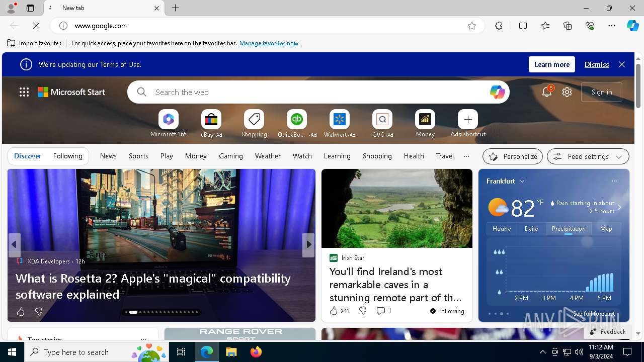Click the Add shortcut plus tile
The width and height of the screenshot is (644, 362).
pyautogui.click(x=468, y=119)
